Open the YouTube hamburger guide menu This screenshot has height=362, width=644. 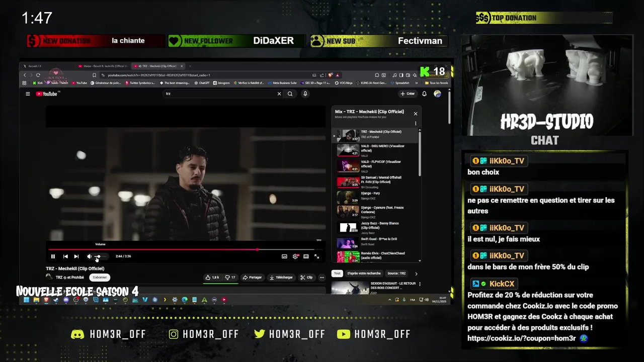pyautogui.click(x=28, y=94)
